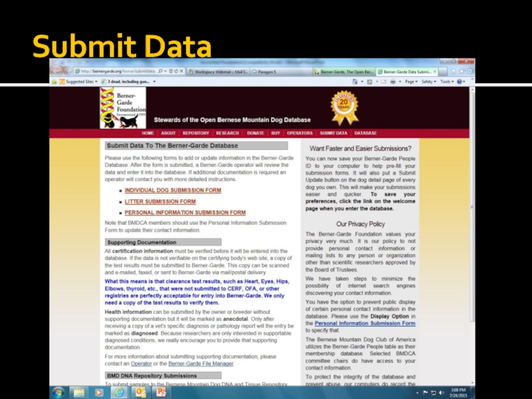
Task: Follow the Berner-Garde File Manager link
Action: 201,363
